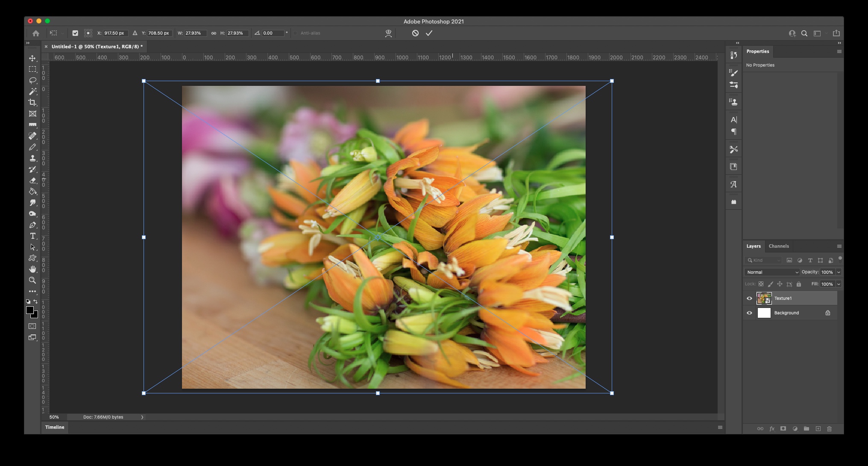This screenshot has height=466, width=868.
Task: Select the Horizontal Type tool
Action: click(x=32, y=236)
